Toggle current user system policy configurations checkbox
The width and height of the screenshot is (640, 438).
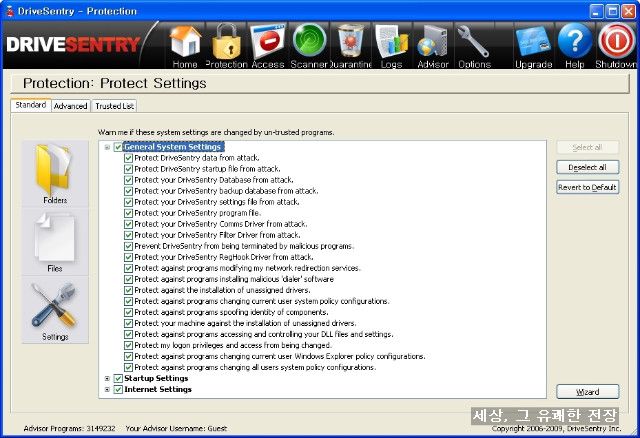[128, 301]
